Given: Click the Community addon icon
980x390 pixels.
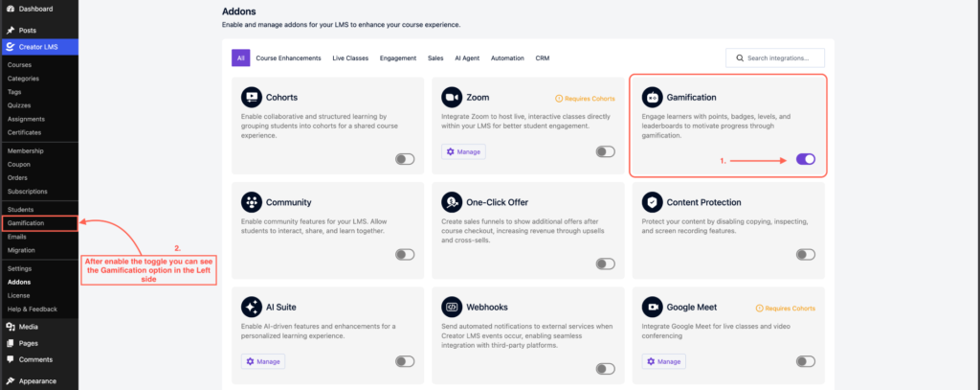Looking at the screenshot, I should point(252,202).
